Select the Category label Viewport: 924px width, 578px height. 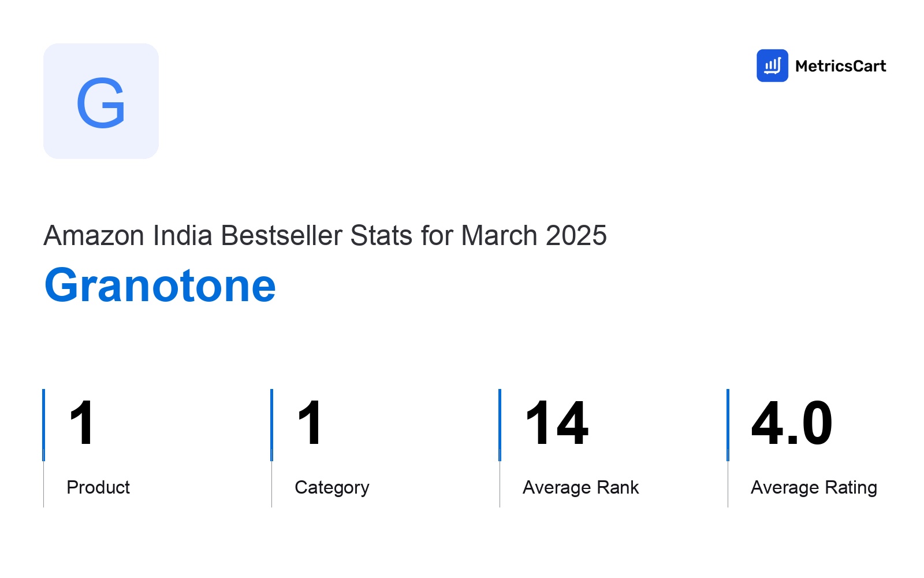pos(332,488)
